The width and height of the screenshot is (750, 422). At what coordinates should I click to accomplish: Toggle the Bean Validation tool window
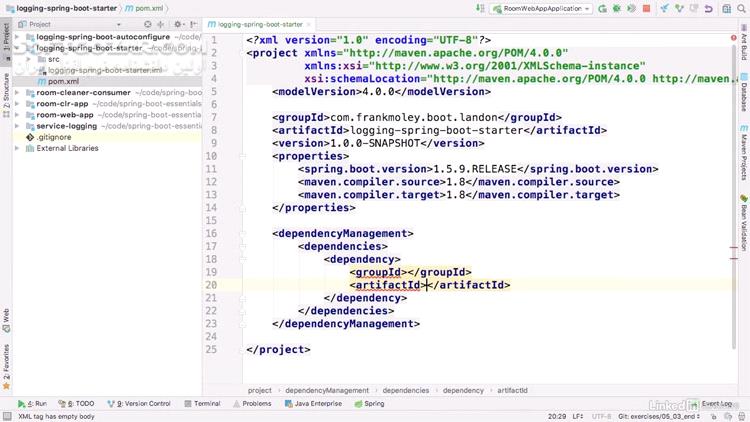pos(744,222)
